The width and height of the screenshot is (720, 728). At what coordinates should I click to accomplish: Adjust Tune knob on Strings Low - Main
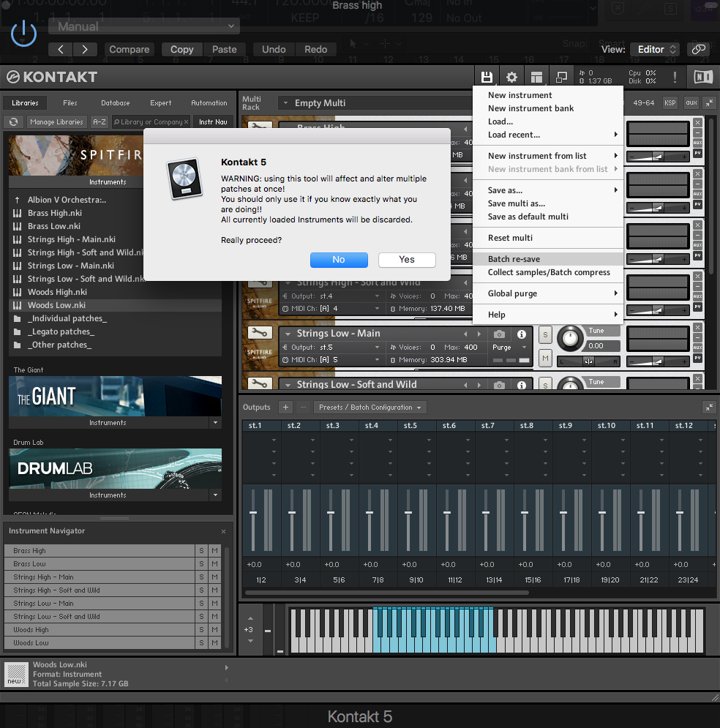click(x=570, y=339)
